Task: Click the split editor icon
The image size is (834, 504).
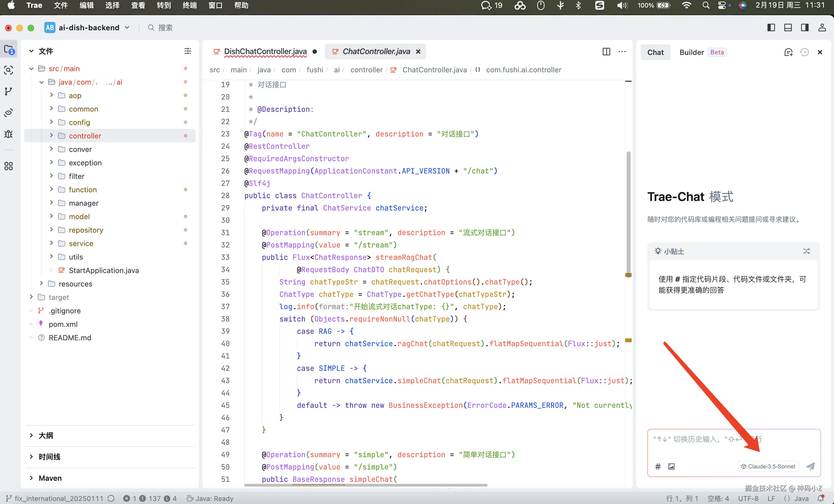Action: click(x=606, y=52)
